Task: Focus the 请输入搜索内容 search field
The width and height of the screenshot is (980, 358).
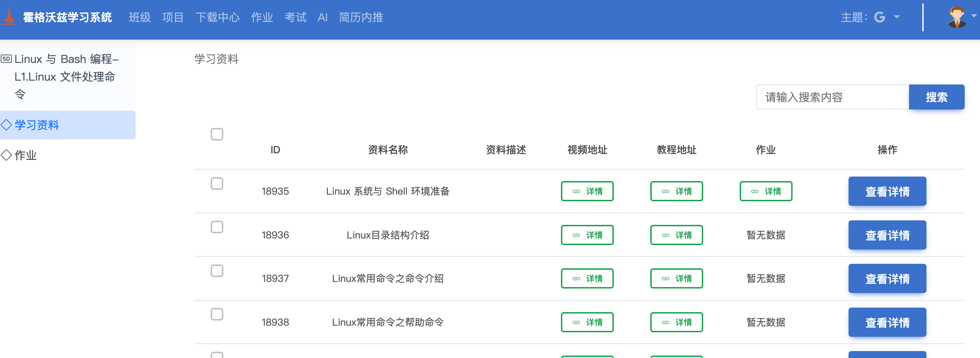Action: tap(833, 97)
